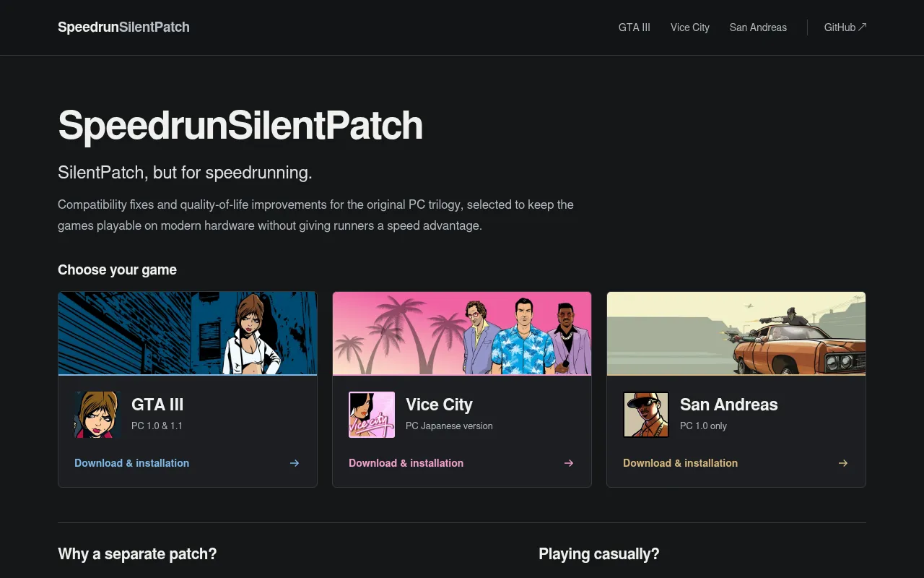924x578 pixels.
Task: Click the 'Why a separate patch?' heading
Action: click(137, 554)
